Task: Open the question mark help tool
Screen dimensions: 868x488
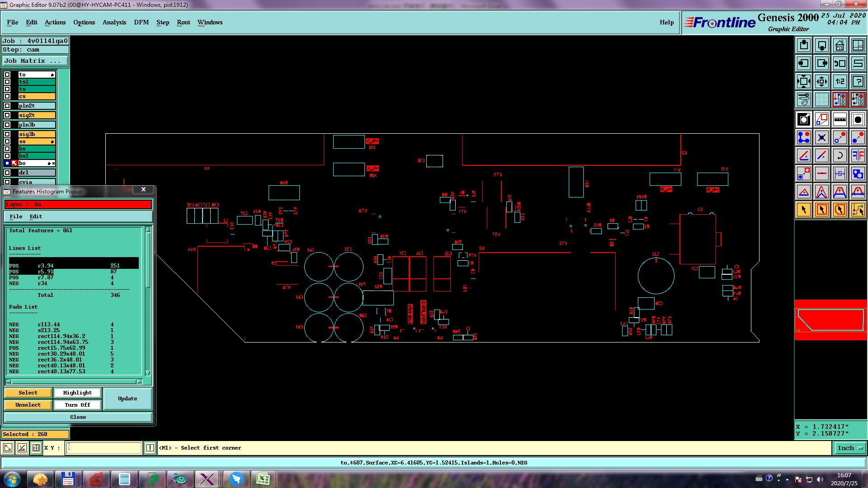Action: tap(858, 81)
